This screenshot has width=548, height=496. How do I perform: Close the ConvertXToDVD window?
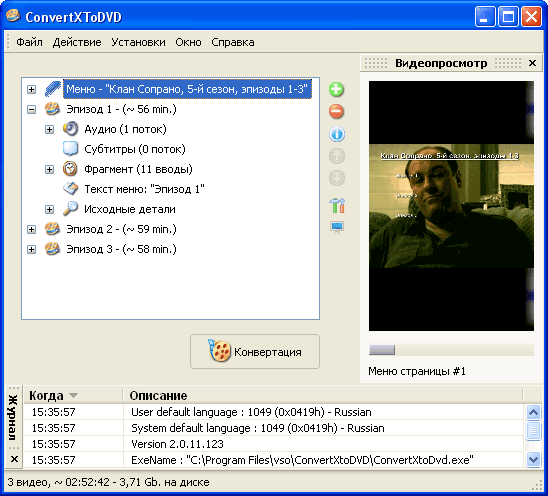(x=531, y=16)
